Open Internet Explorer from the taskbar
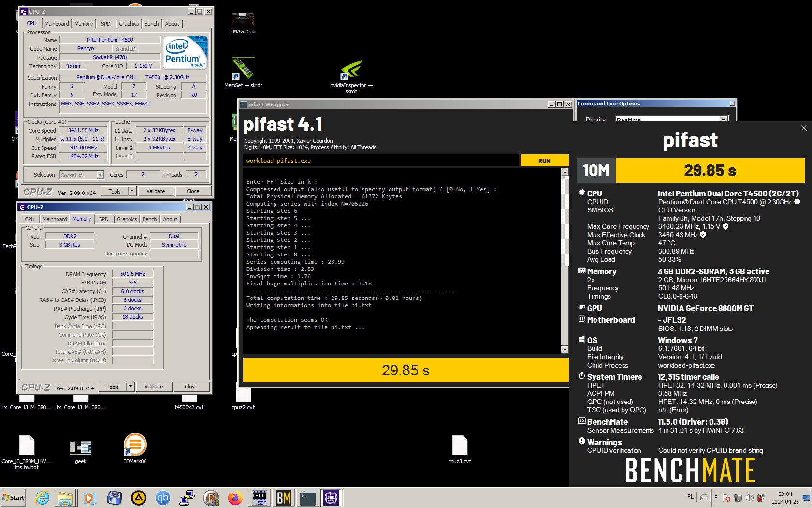 coord(43,497)
